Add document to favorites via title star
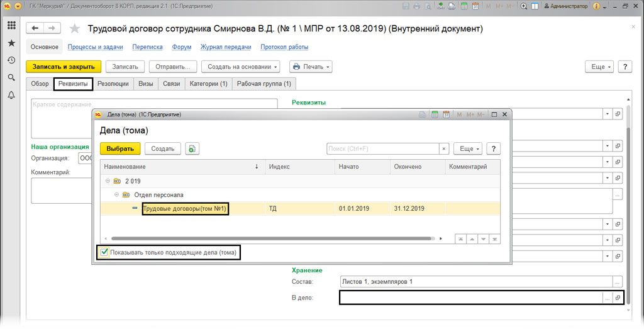This screenshot has width=644, height=329. tap(75, 29)
